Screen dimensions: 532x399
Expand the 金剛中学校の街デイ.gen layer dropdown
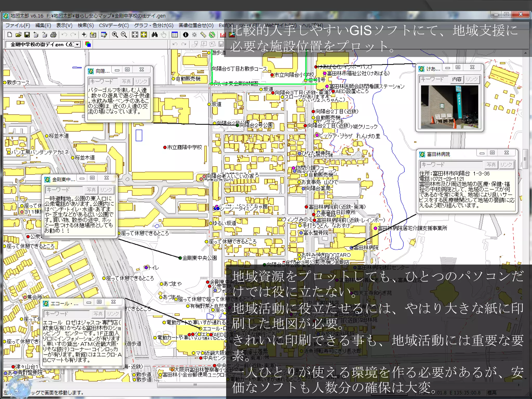point(77,44)
